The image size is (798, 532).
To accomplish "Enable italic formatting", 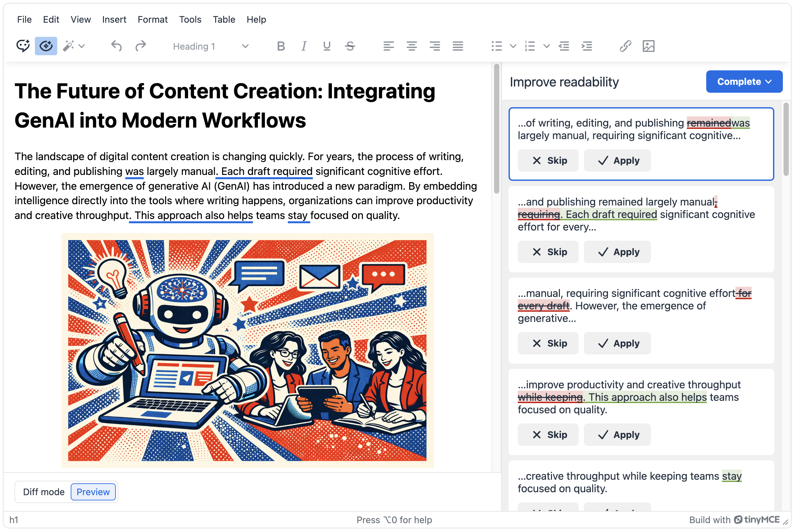I will [304, 46].
